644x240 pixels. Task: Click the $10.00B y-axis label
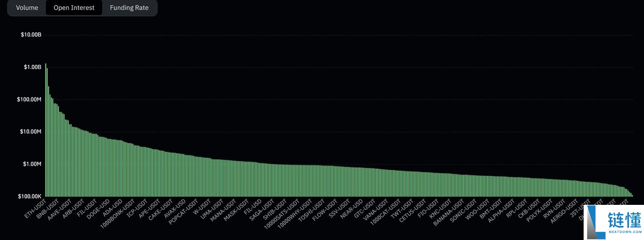tap(31, 35)
